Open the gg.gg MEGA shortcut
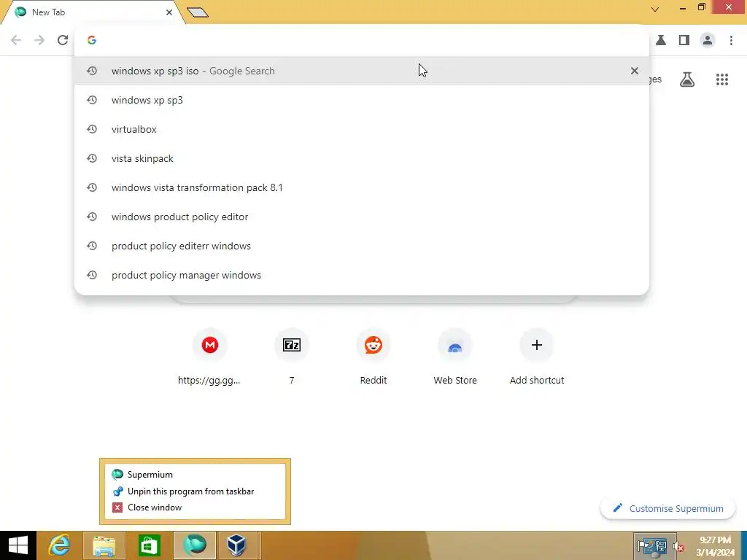Viewport: 747px width, 560px height. [209, 356]
